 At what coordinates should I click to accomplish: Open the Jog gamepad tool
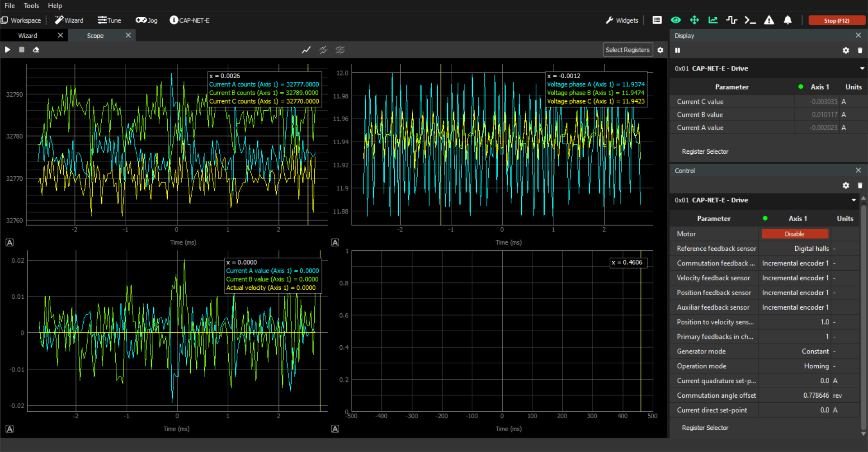(146, 20)
